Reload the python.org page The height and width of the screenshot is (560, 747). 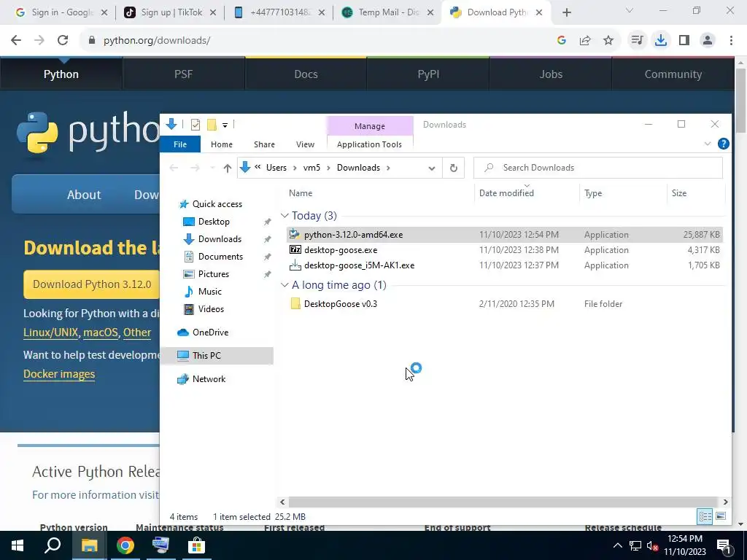[63, 41]
